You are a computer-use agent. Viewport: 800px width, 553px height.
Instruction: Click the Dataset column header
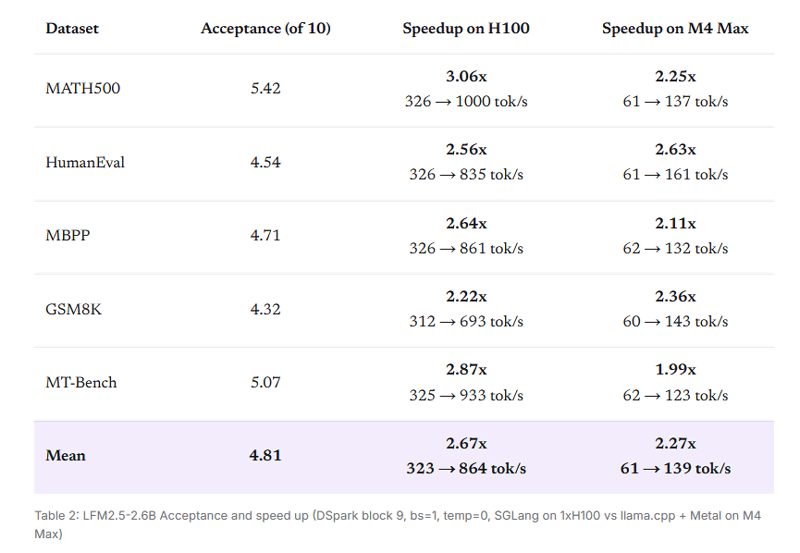point(72,28)
